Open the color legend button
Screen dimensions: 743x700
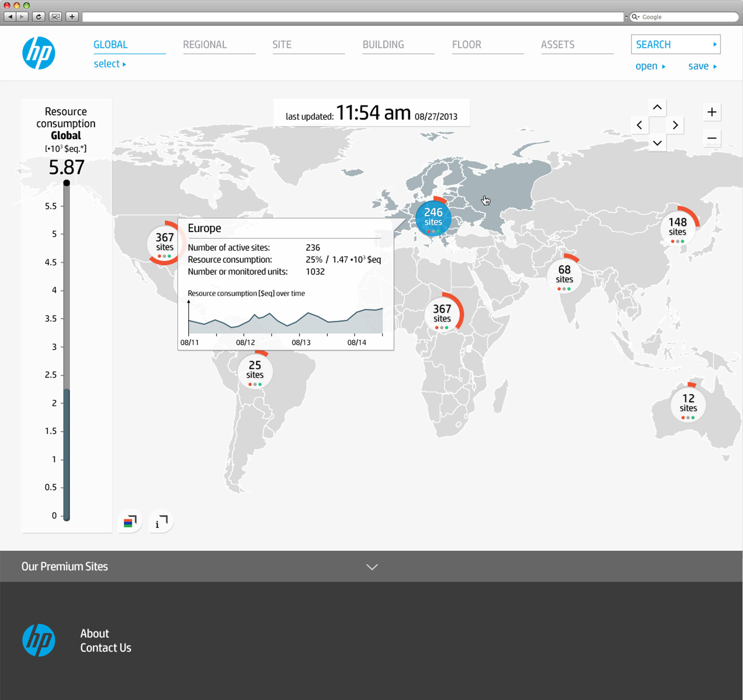coord(130,522)
